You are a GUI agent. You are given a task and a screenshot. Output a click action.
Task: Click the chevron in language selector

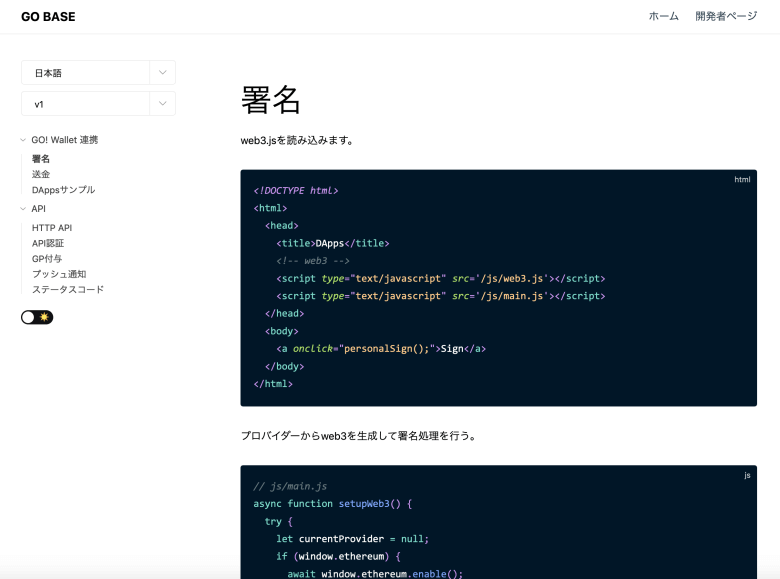[163, 73]
